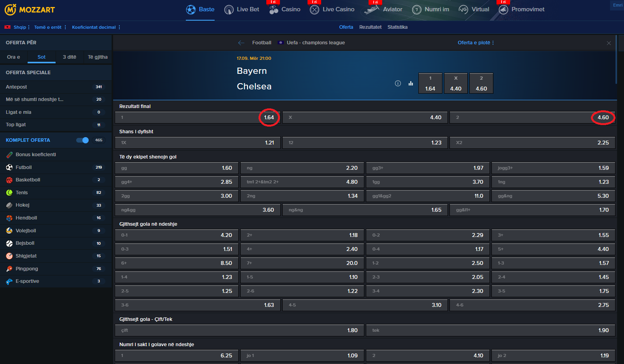Click the Bonus koeficienti ticket icon
Image resolution: width=624 pixels, height=364 pixels.
(9, 155)
